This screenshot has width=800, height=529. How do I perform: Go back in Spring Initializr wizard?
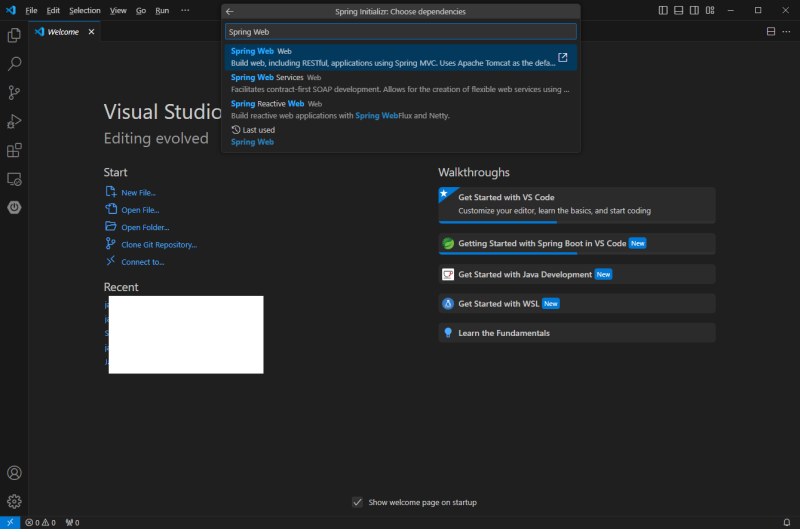pos(230,11)
